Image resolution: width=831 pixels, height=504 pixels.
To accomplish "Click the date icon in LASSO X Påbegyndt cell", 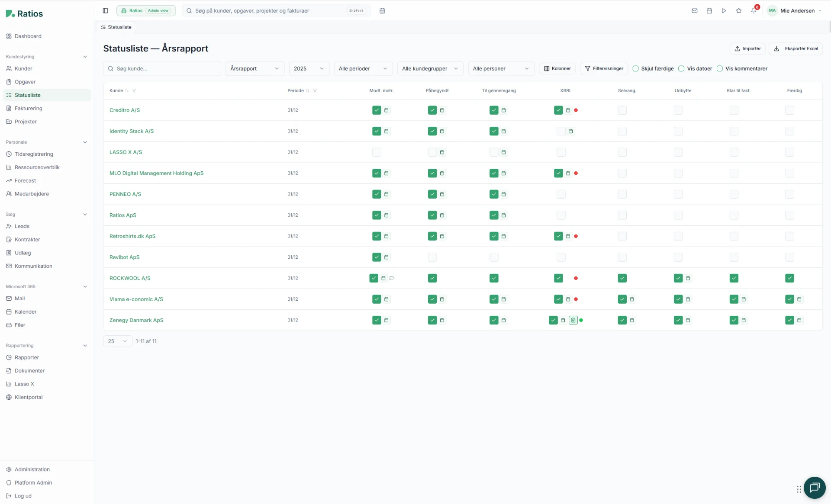I will [442, 152].
